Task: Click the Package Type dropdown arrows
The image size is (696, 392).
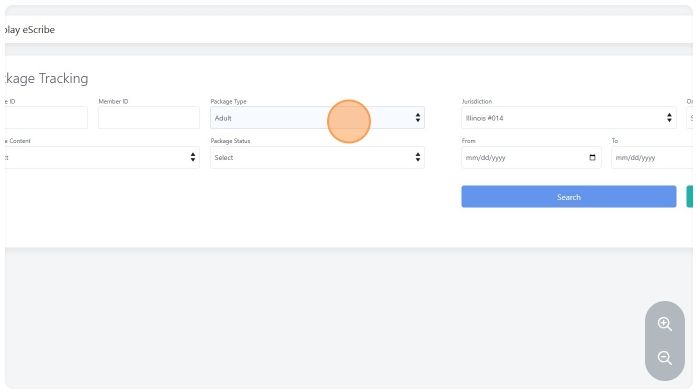Action: [x=418, y=118]
